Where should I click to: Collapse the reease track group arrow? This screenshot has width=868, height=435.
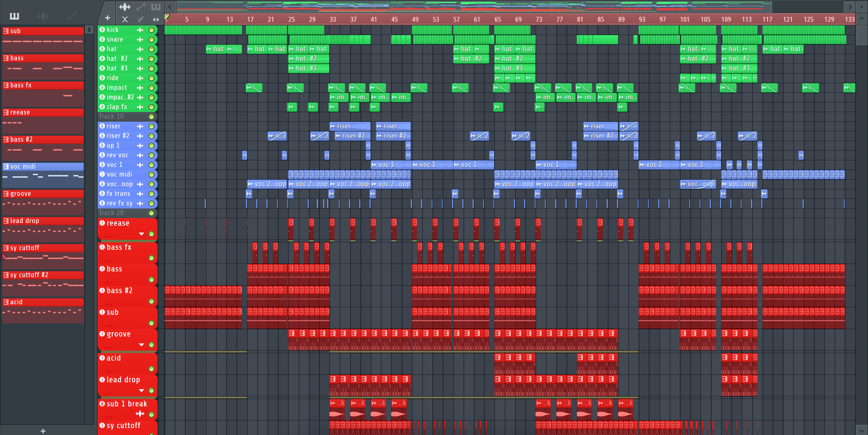click(x=142, y=234)
